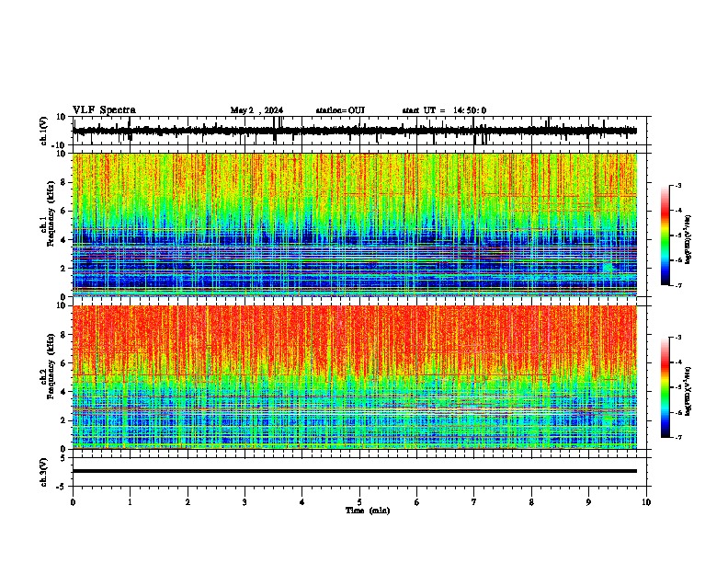
Task: Click the 'ch.1(V)' waveform axis label
Action: [x=44, y=131]
